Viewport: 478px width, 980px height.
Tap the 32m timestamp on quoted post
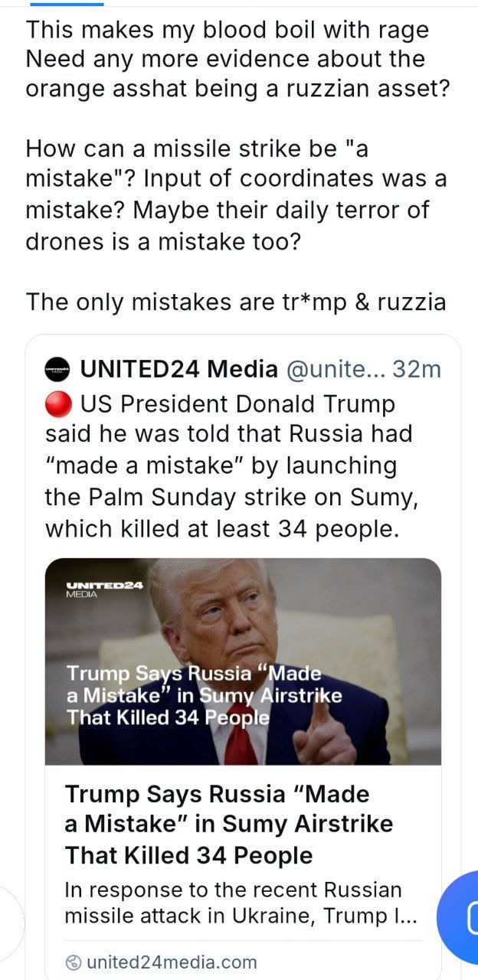point(416,369)
